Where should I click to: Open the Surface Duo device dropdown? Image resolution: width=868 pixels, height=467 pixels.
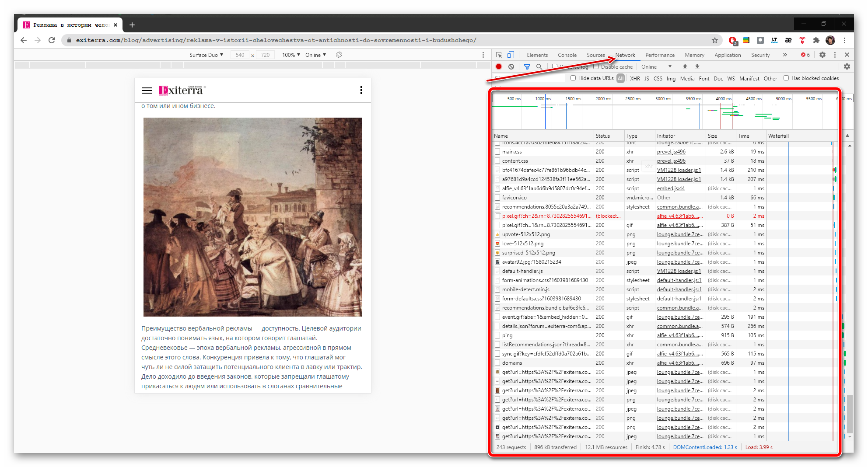tap(206, 55)
